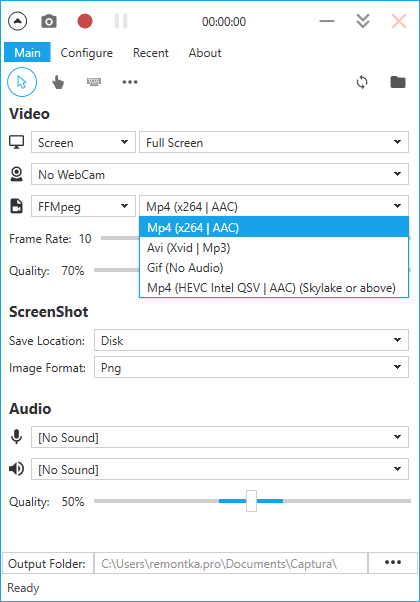Click the refresh icon

(x=362, y=82)
